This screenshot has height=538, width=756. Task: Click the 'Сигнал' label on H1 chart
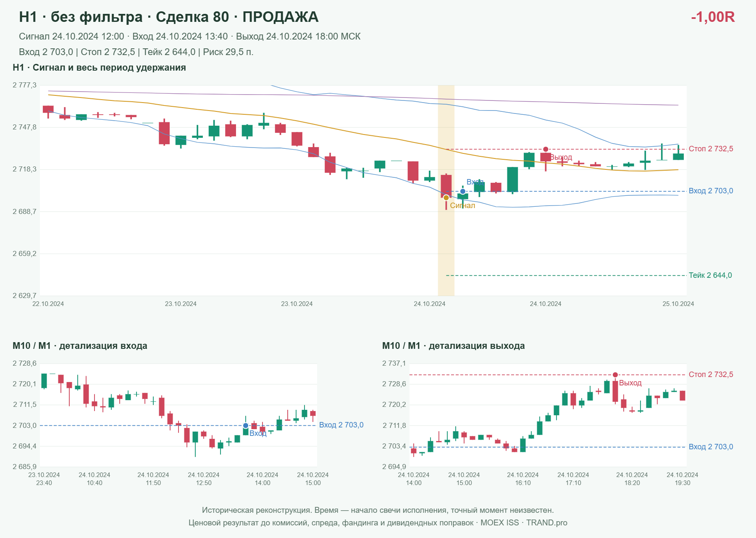click(462, 206)
